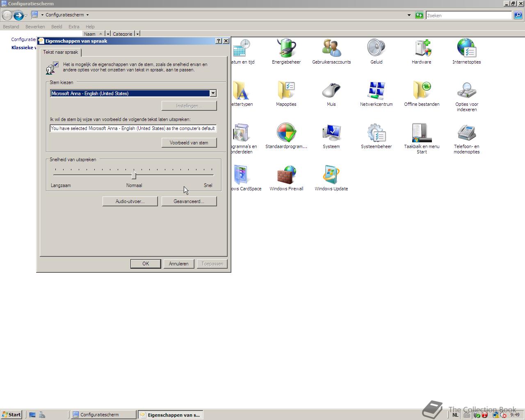Click the Show Desktop quick launch icon
This screenshot has width=525, height=420.
point(32,415)
